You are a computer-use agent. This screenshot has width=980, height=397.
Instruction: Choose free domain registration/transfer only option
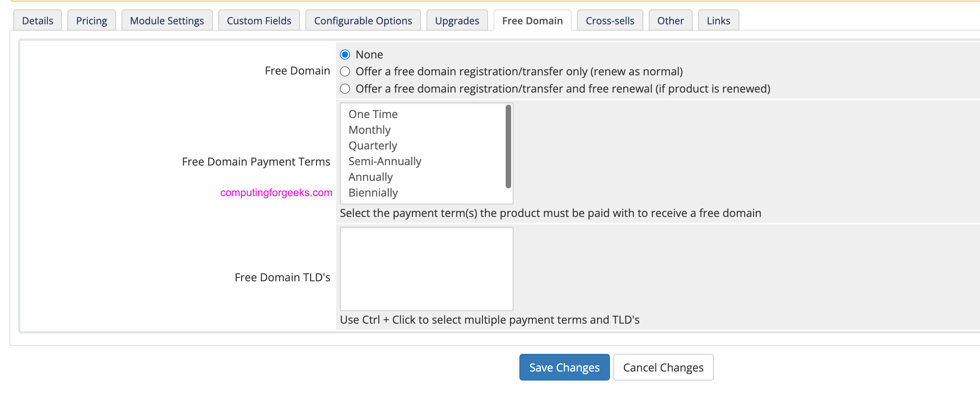point(345,71)
